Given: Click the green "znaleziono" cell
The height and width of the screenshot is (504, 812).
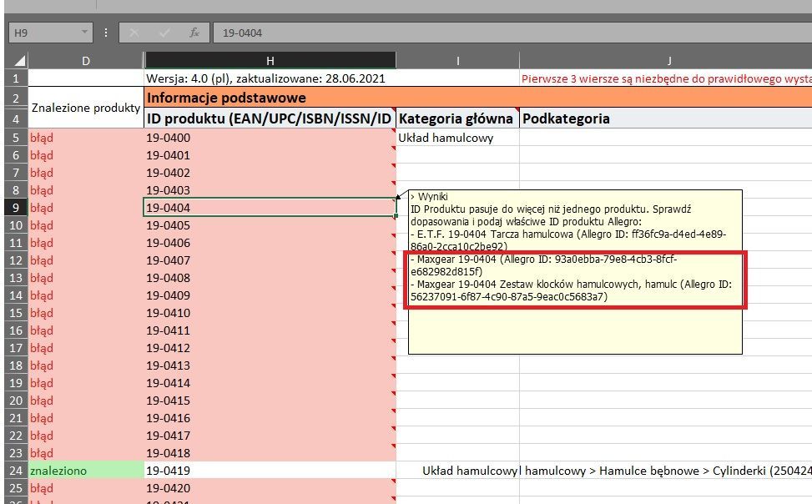Looking at the screenshot, I should [86, 471].
